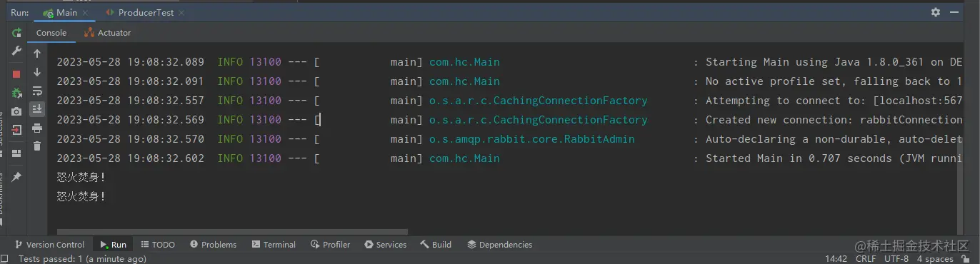Rerun the Main application

pyautogui.click(x=16, y=33)
